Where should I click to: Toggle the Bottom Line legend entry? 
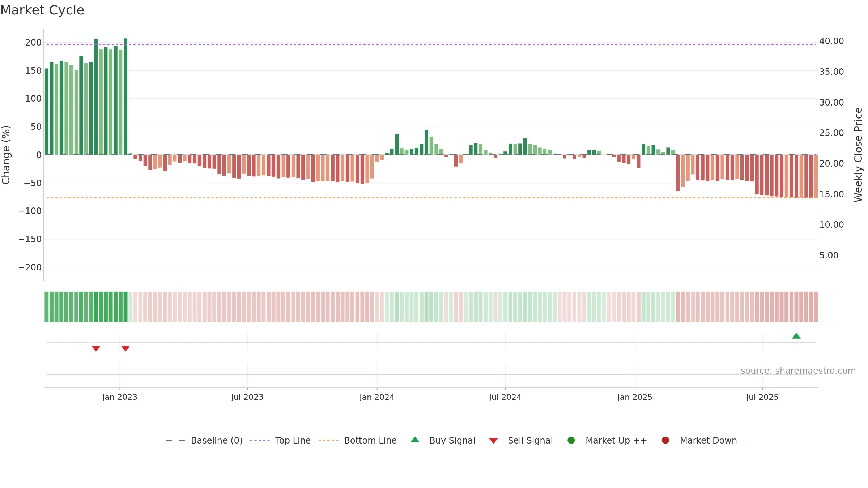tap(358, 440)
